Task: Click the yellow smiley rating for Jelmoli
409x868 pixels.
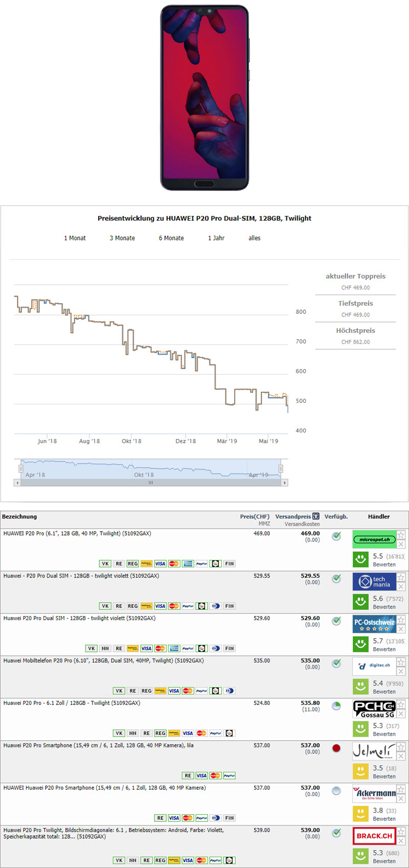Action: 360,771
